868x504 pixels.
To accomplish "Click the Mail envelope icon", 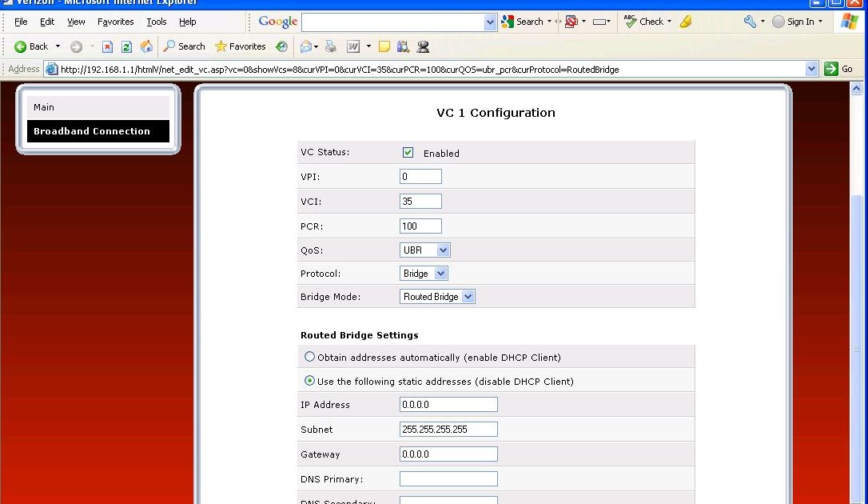I will (305, 46).
